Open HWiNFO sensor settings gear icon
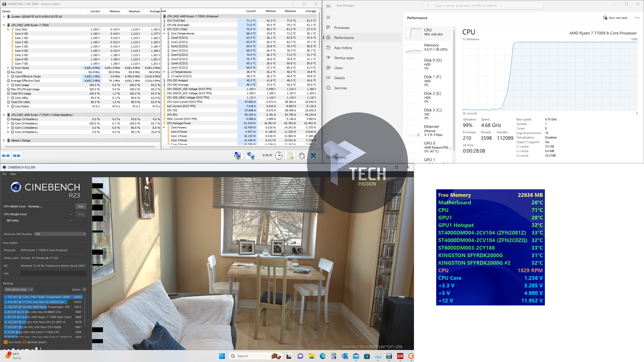Image resolution: width=644 pixels, height=362 pixels. click(302, 156)
